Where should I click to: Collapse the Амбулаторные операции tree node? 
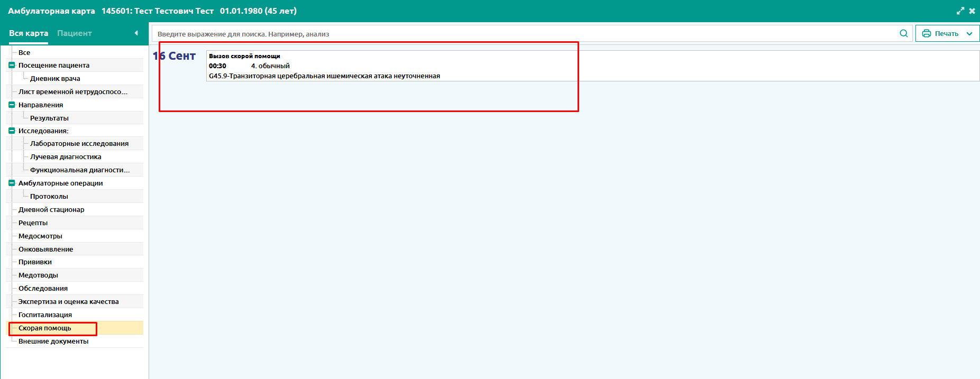click(12, 183)
